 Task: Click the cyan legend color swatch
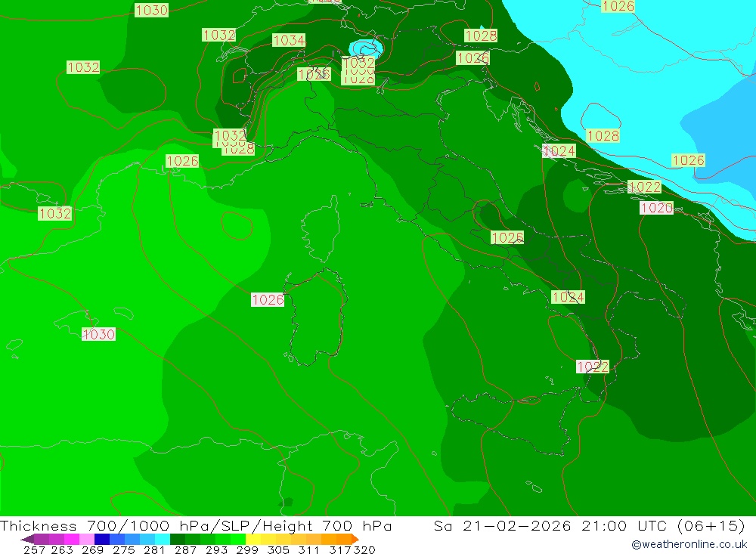[x=162, y=539]
